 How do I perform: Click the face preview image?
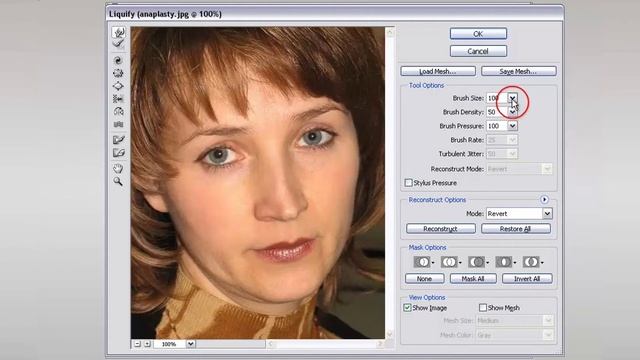[258, 183]
